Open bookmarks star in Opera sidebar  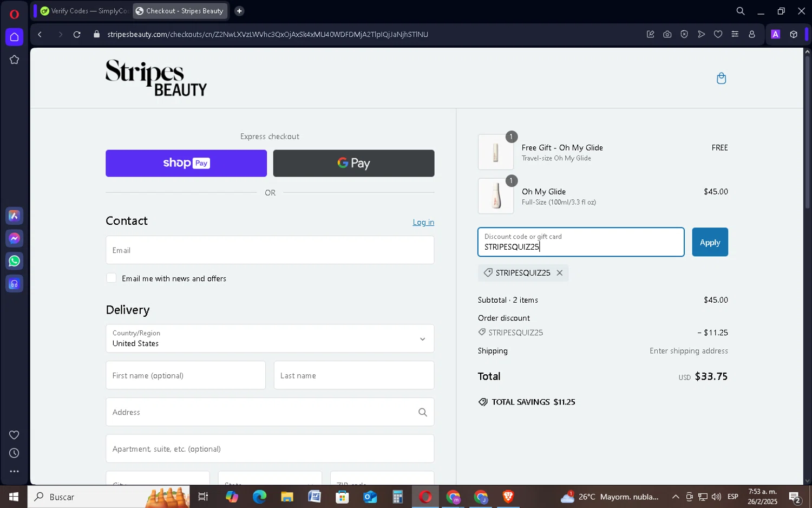click(15, 60)
